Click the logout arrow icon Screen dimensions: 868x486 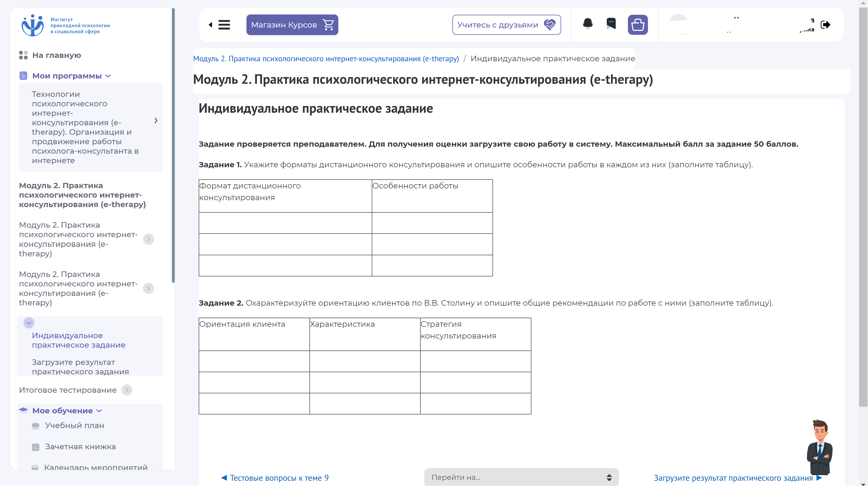click(x=825, y=24)
